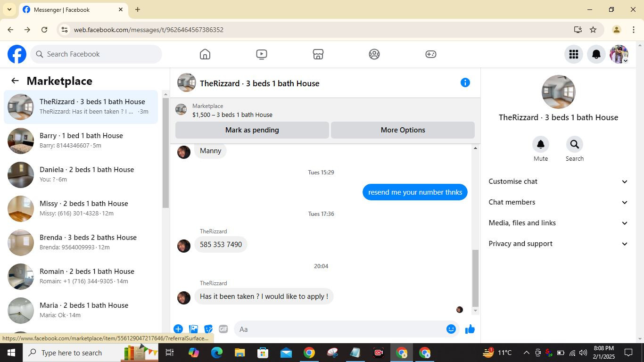
Task: Open the conversation information icon
Action: 465,82
